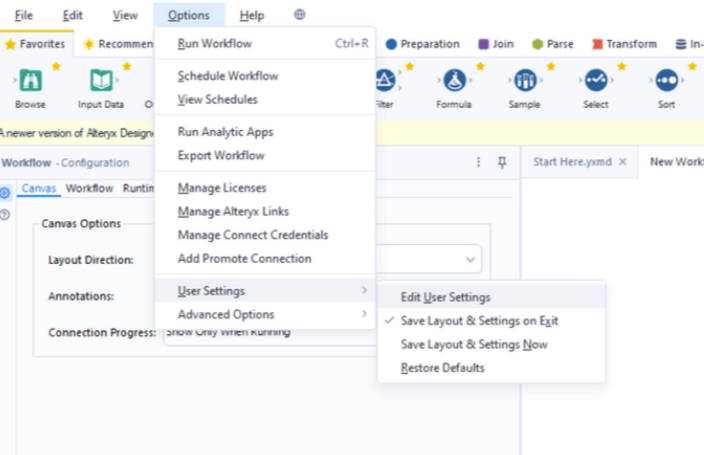Screen dimensions: 704x455
Task: Open the Edit menu
Action: click(x=72, y=15)
